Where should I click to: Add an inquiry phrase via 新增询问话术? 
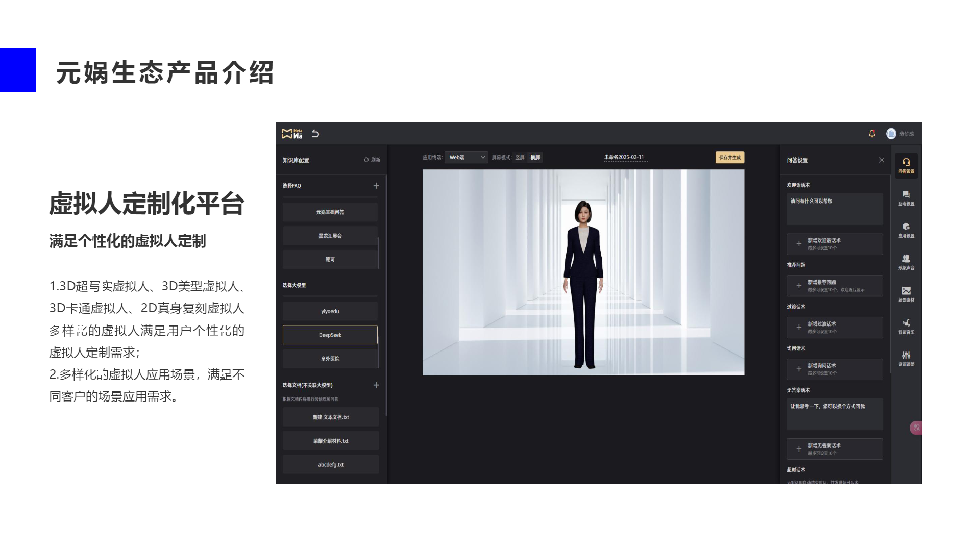[x=835, y=369]
